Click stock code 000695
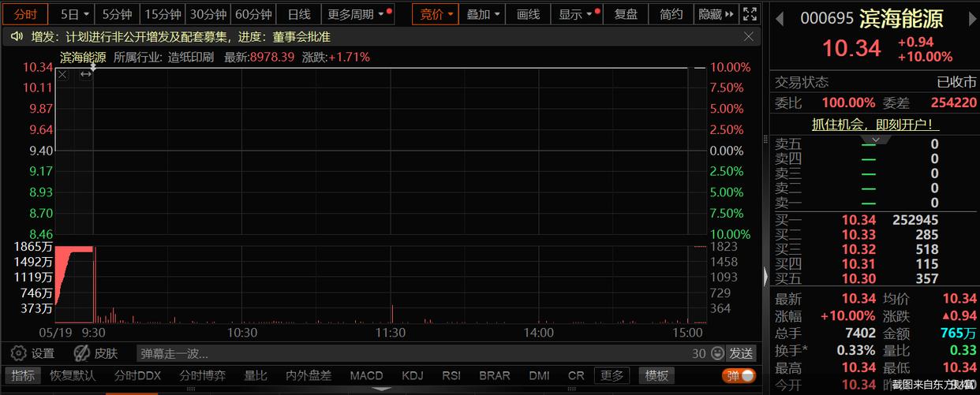Viewport: 980px width, 395px height. 827,18
